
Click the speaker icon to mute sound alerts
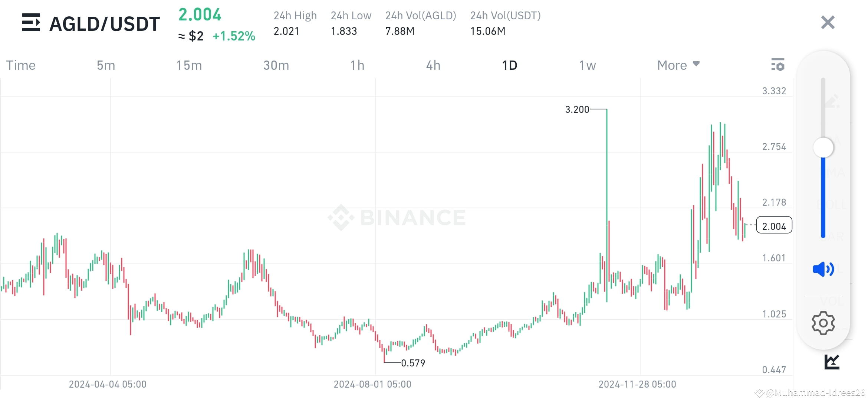click(823, 270)
